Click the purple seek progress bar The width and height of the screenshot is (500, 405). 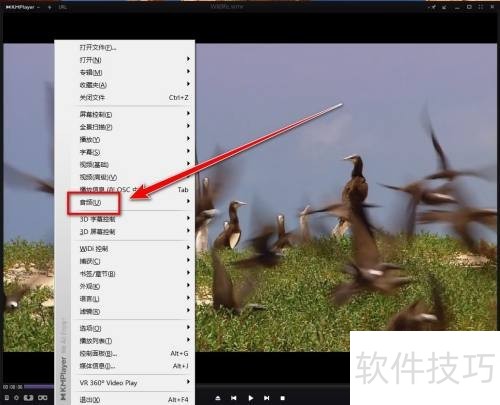pyautogui.click(x=39, y=387)
